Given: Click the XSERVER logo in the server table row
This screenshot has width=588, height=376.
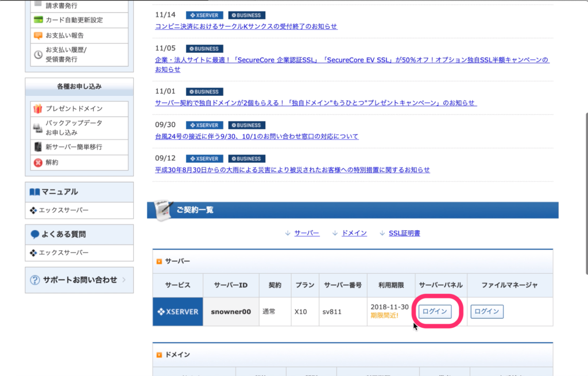Looking at the screenshot, I should click(x=178, y=312).
